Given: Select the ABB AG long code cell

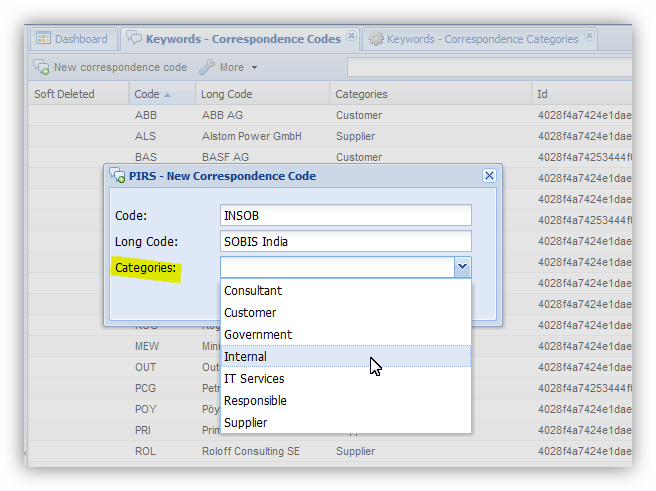Looking at the screenshot, I should pyautogui.click(x=222, y=115).
